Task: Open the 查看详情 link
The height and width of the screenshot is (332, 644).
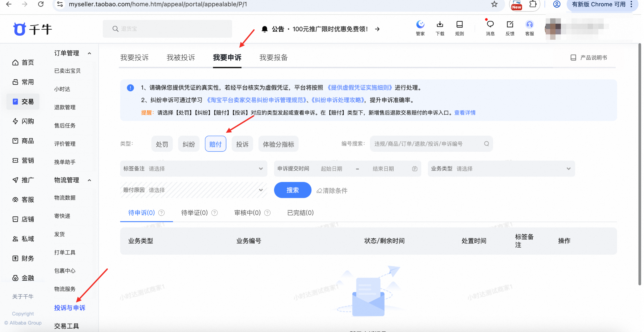Action: [x=465, y=113]
